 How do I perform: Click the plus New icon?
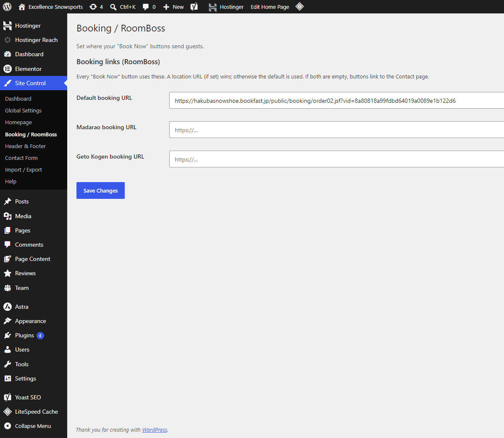pyautogui.click(x=166, y=7)
